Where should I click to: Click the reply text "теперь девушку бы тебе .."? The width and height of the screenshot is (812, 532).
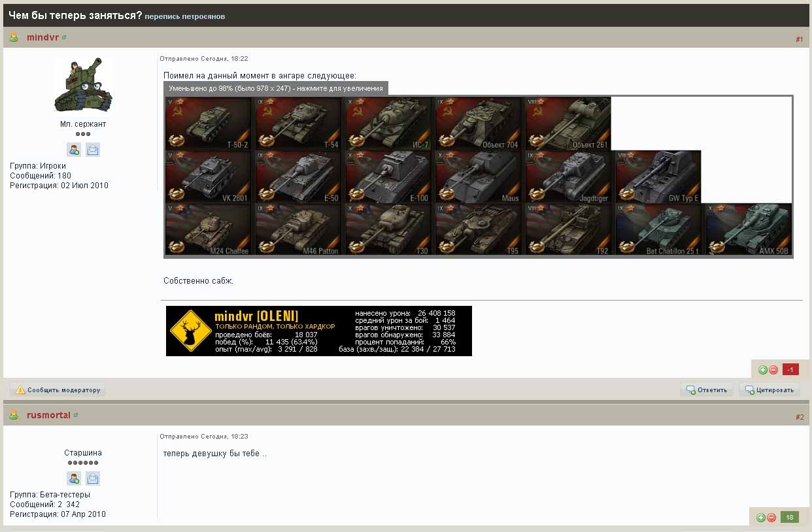(215, 453)
